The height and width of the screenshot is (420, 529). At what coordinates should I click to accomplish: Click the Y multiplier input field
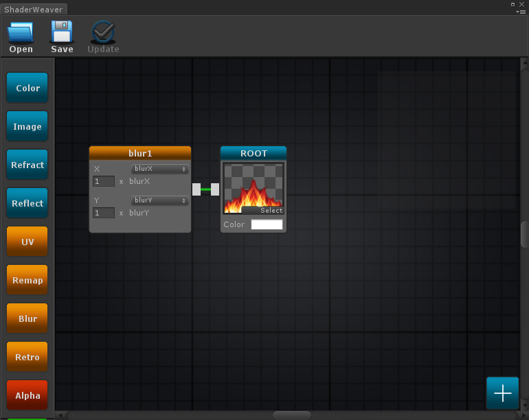click(104, 213)
